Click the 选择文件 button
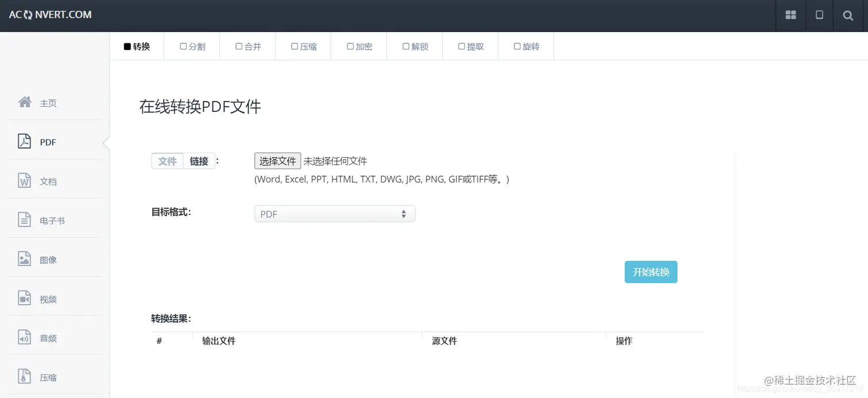The width and height of the screenshot is (868, 398). point(278,161)
